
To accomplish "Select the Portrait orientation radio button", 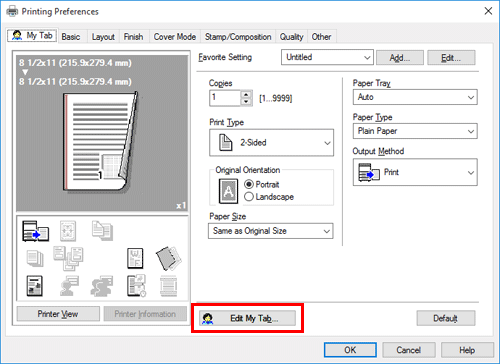I will 249,184.
